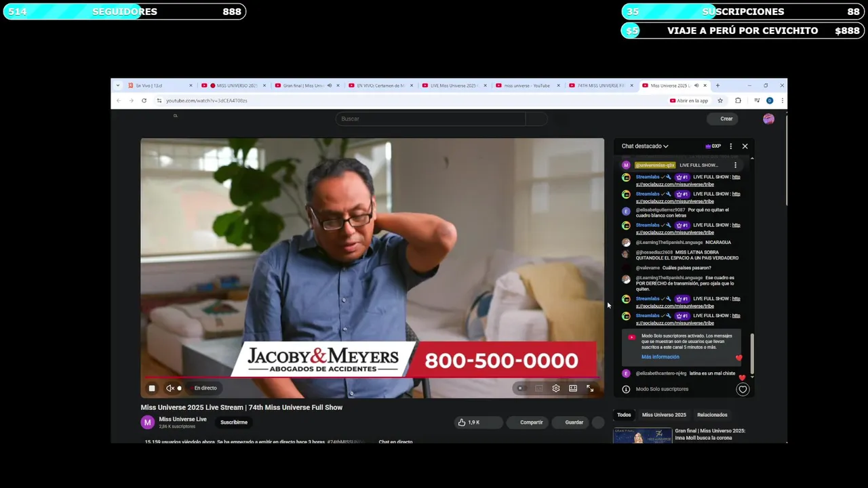The height and width of the screenshot is (488, 868).
Task: Open the Gran final Inna Moll video title
Action: 710,434
